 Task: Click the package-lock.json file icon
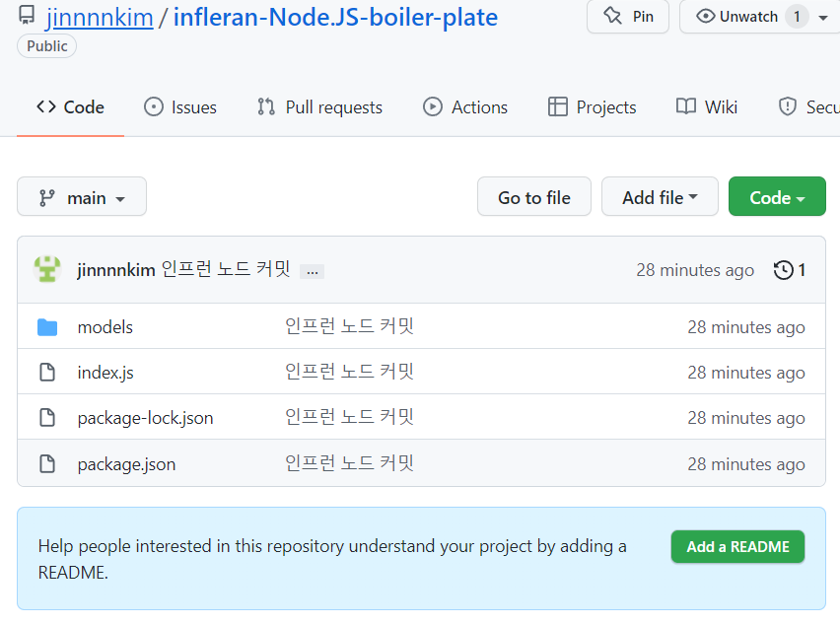47,418
